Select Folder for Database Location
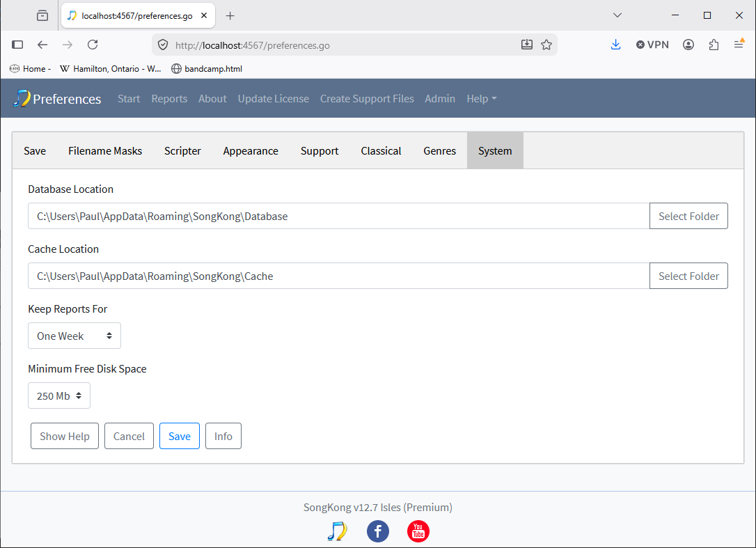756x548 pixels. [688, 216]
